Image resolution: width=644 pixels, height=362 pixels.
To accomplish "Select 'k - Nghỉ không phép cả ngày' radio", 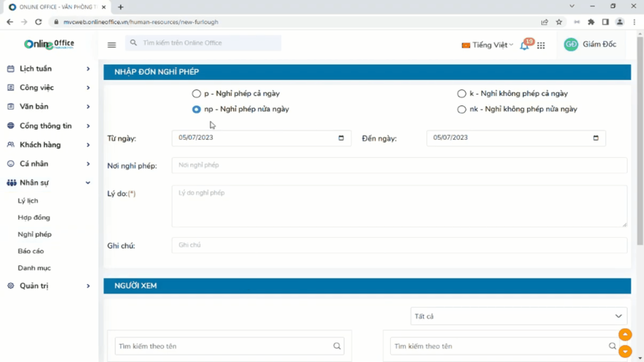I will pos(462,94).
